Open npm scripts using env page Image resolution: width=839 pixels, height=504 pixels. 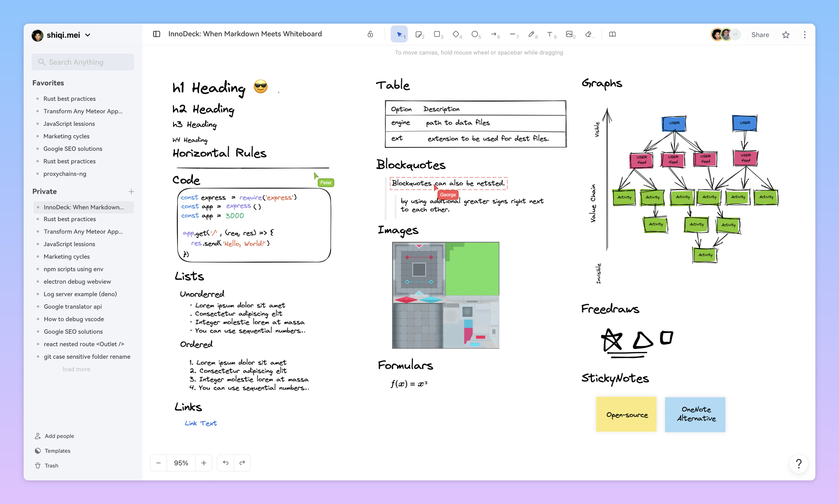pos(73,269)
